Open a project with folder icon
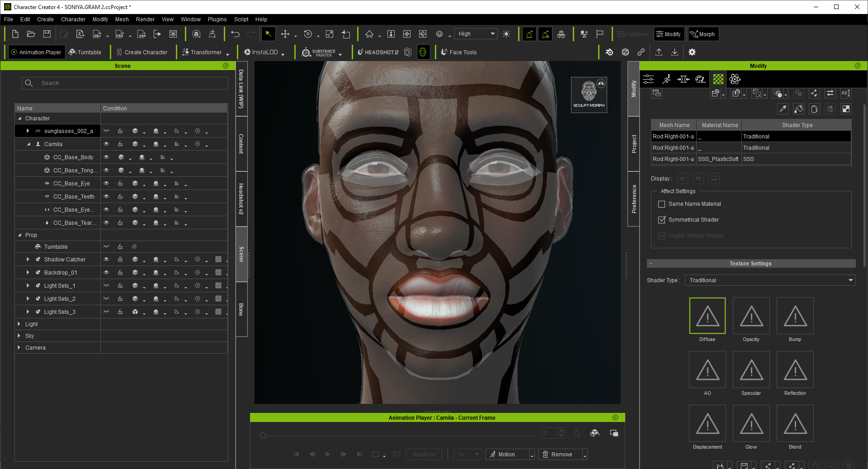 pos(31,34)
